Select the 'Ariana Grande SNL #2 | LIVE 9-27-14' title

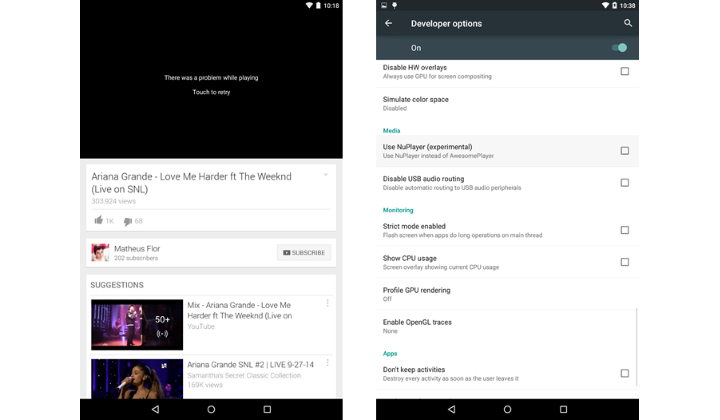tap(250, 364)
